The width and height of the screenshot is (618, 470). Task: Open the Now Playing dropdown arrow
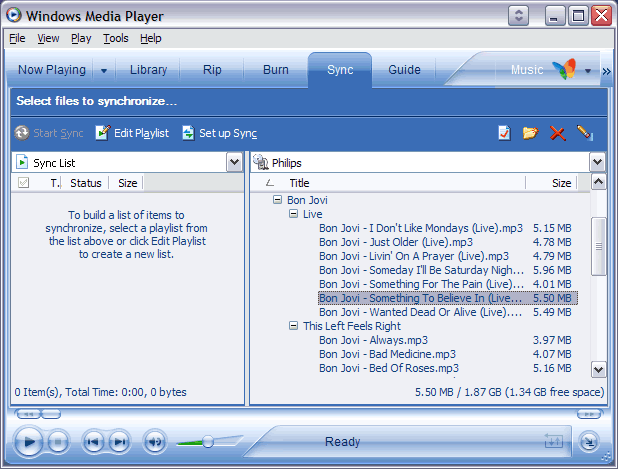(104, 71)
